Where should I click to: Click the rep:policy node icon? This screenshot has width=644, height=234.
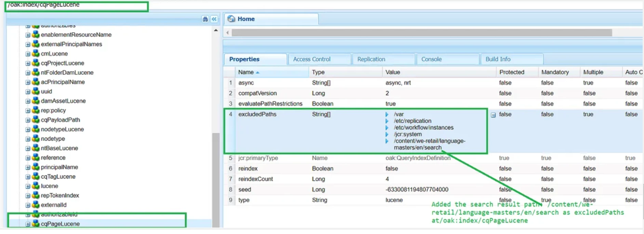point(36,110)
